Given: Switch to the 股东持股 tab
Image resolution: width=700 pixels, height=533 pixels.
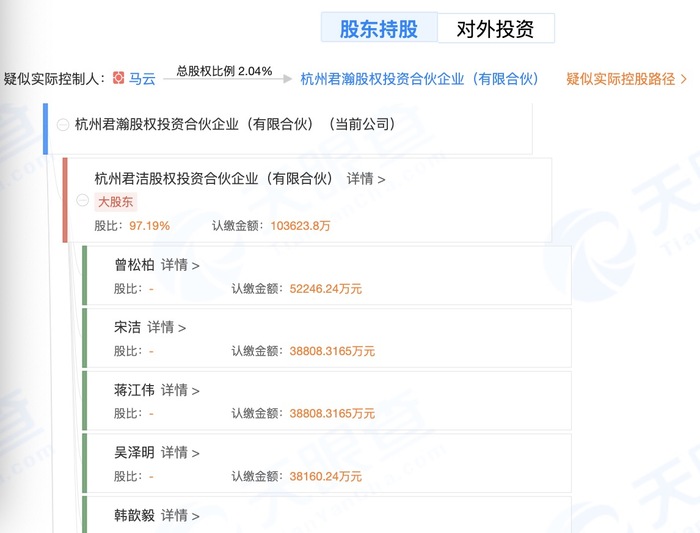Looking at the screenshot, I should click(x=379, y=29).
